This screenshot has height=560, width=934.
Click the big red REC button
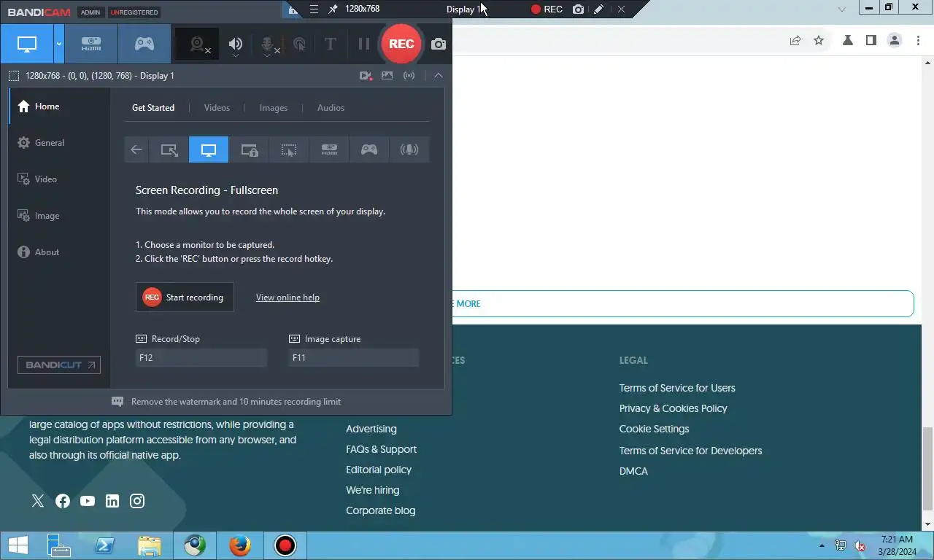[401, 44]
